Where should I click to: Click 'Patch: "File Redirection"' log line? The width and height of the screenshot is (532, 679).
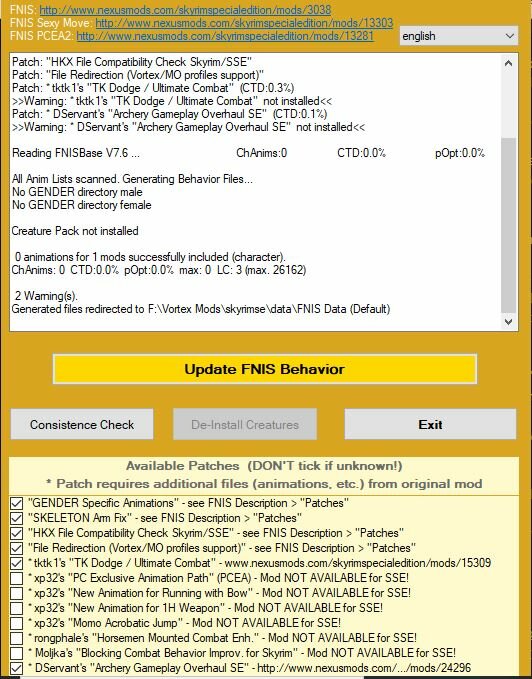[x=138, y=75]
